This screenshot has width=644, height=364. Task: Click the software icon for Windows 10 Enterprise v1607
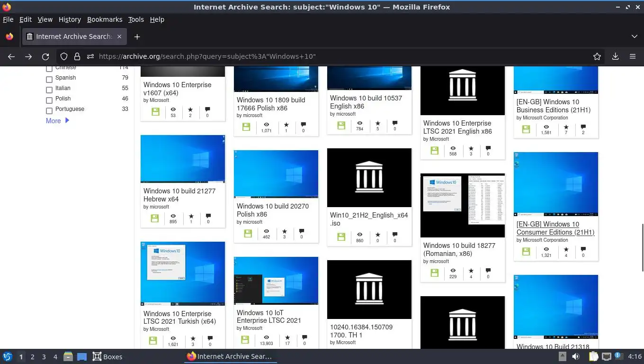coord(155,112)
